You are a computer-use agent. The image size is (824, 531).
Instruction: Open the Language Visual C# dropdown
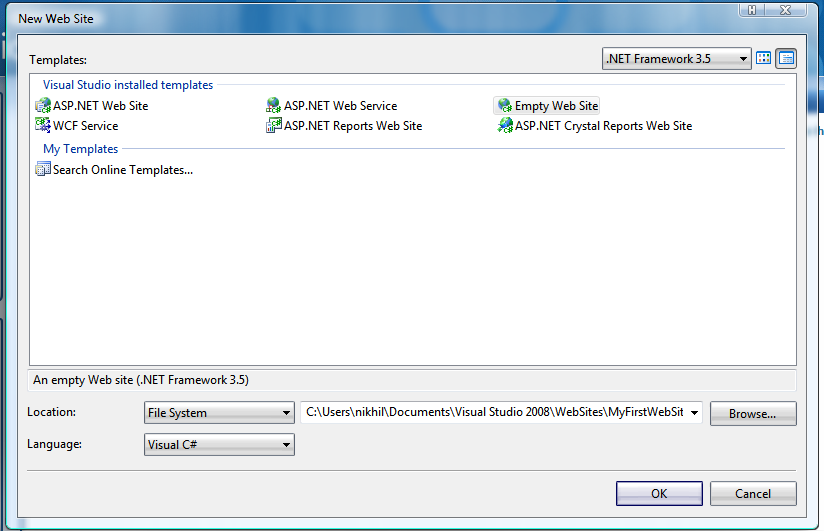pos(219,445)
